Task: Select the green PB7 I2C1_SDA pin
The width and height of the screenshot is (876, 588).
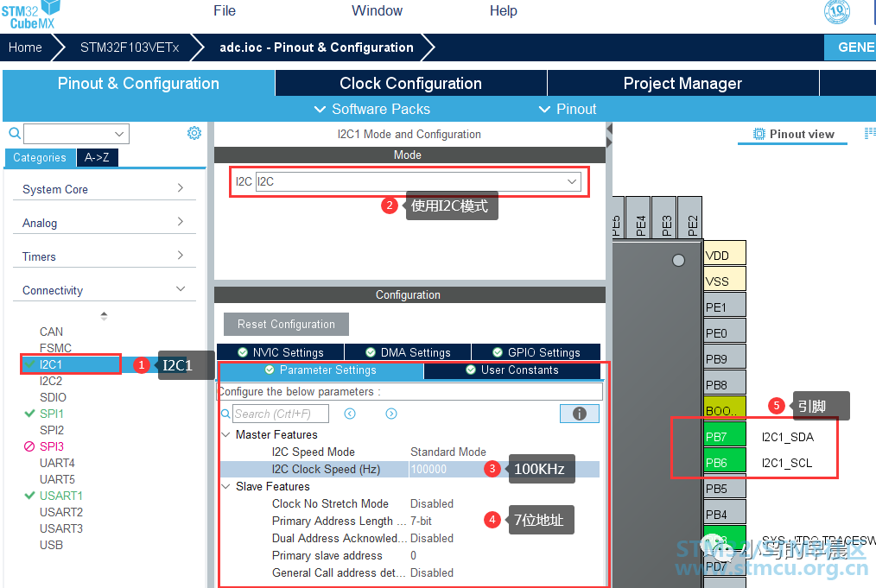Action: point(725,437)
